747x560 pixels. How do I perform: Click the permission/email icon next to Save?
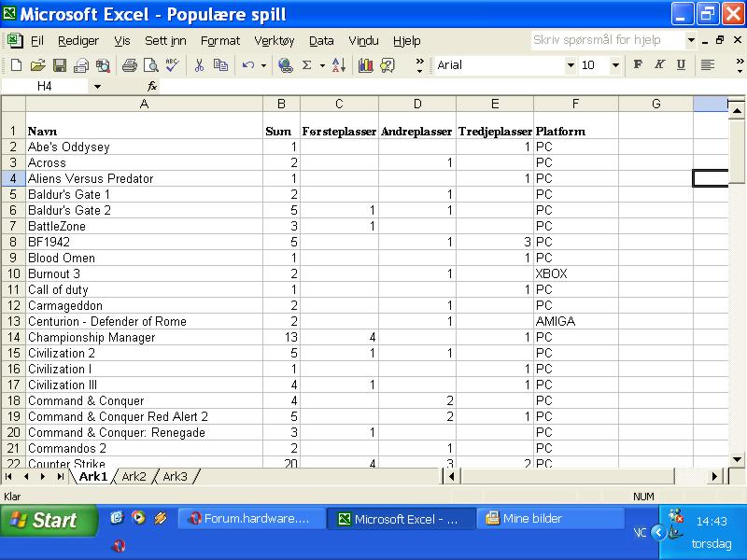pos(81,65)
